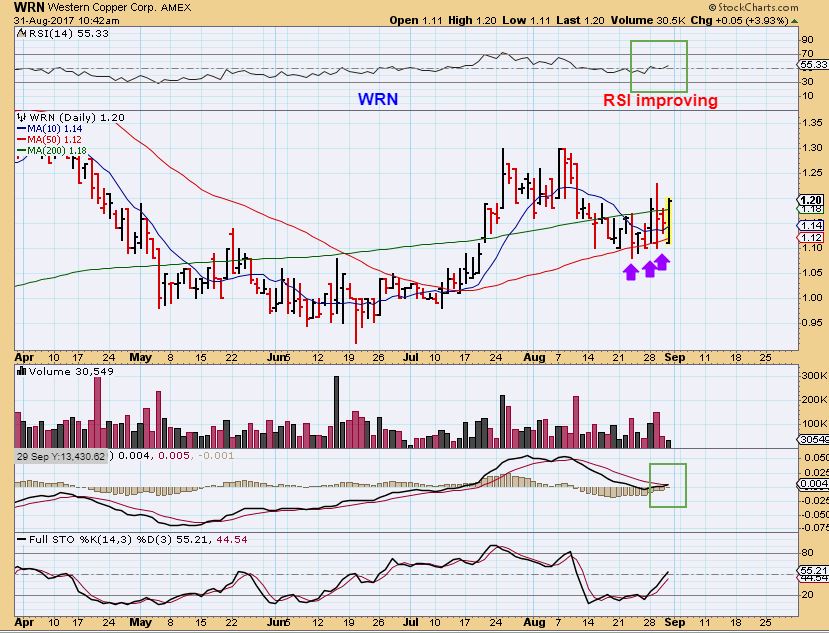829x633 pixels.
Task: Click the 31-Aug-2017 10:42am timestamp
Action: pyautogui.click(x=67, y=21)
